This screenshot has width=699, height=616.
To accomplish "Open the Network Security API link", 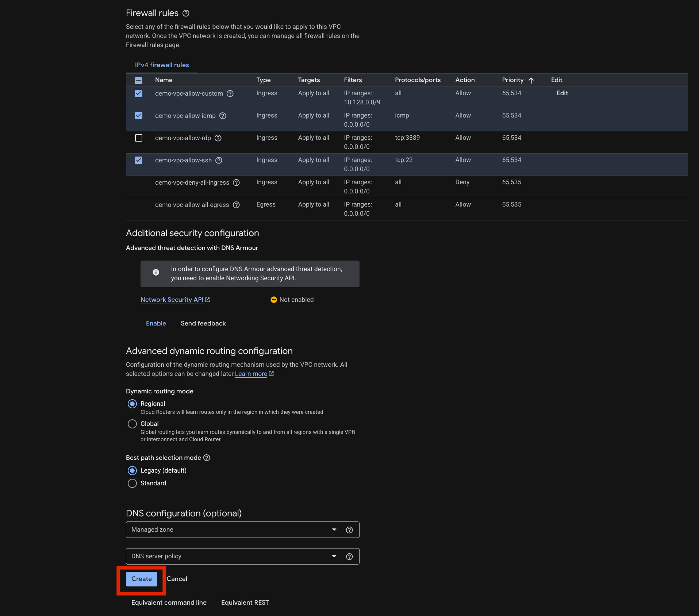I will 172,300.
